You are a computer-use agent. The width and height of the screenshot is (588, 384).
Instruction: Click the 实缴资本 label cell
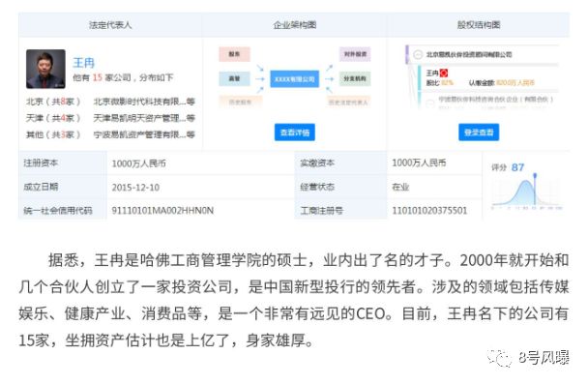pos(340,163)
